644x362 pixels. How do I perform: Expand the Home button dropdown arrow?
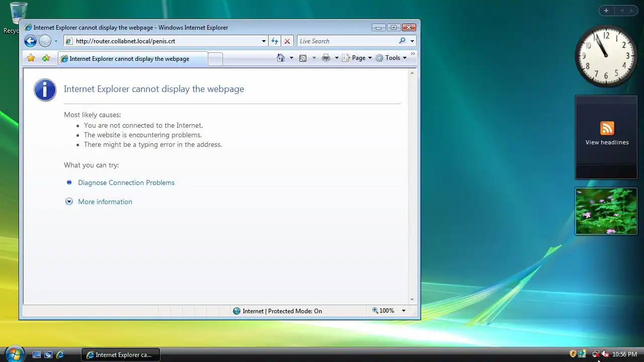[291, 58]
